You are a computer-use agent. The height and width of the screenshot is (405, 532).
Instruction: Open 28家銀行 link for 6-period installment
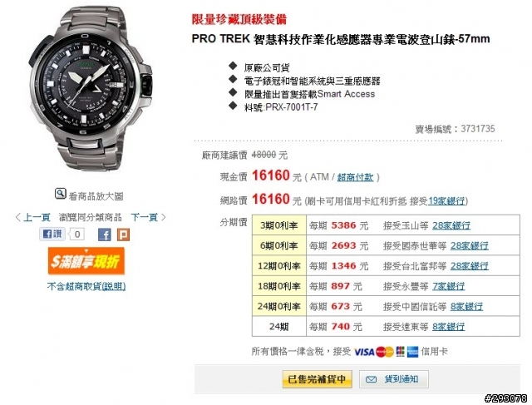pyautogui.click(x=470, y=246)
